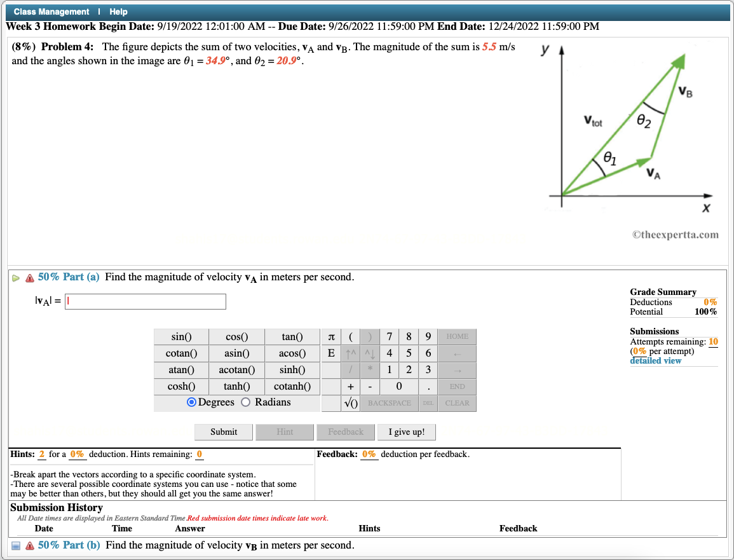Expand Part (a) using the green arrow
The image size is (734, 560).
(17, 277)
